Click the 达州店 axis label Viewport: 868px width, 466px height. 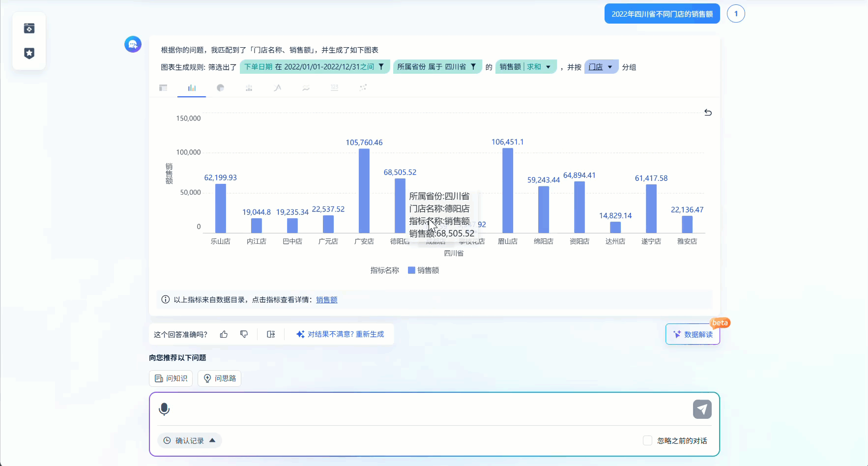pos(615,241)
